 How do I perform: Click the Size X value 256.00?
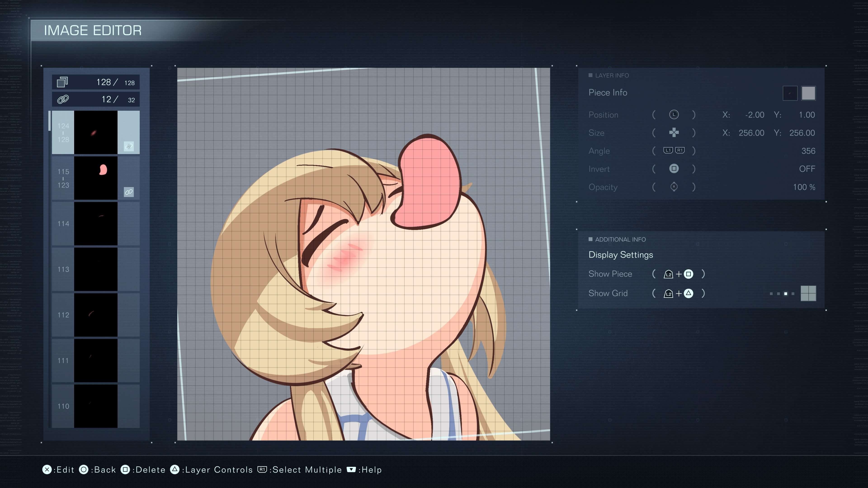(x=751, y=133)
